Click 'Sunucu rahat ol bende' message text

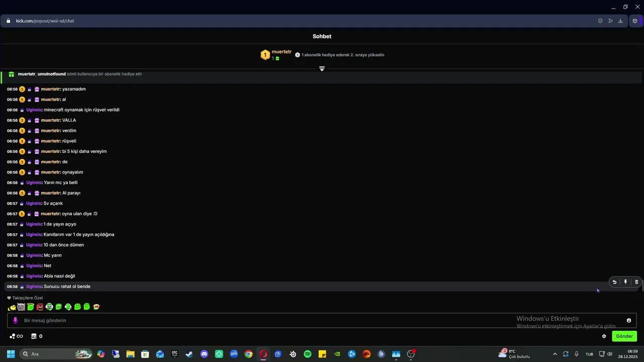click(x=67, y=287)
